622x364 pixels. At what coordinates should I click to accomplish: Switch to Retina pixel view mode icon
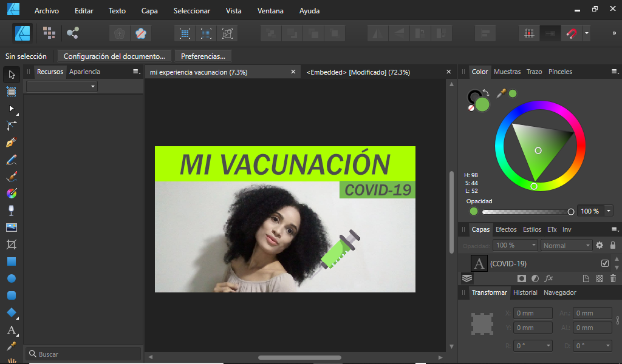tap(207, 33)
